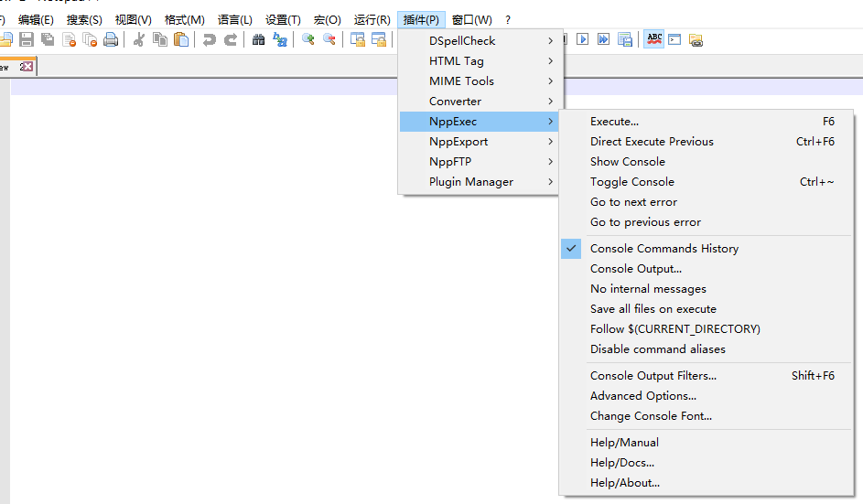The height and width of the screenshot is (504, 863).
Task: Open Replace with the a-b icon
Action: coord(280,39)
